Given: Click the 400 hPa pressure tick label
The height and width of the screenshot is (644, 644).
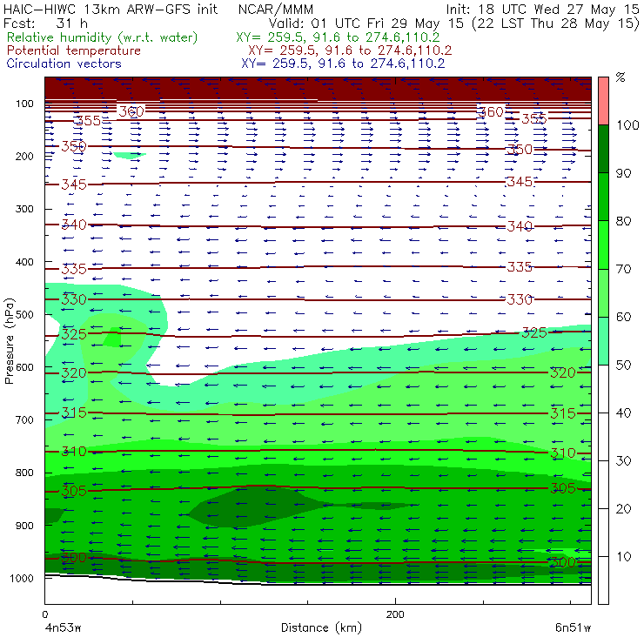Looking at the screenshot, I should 24,262.
